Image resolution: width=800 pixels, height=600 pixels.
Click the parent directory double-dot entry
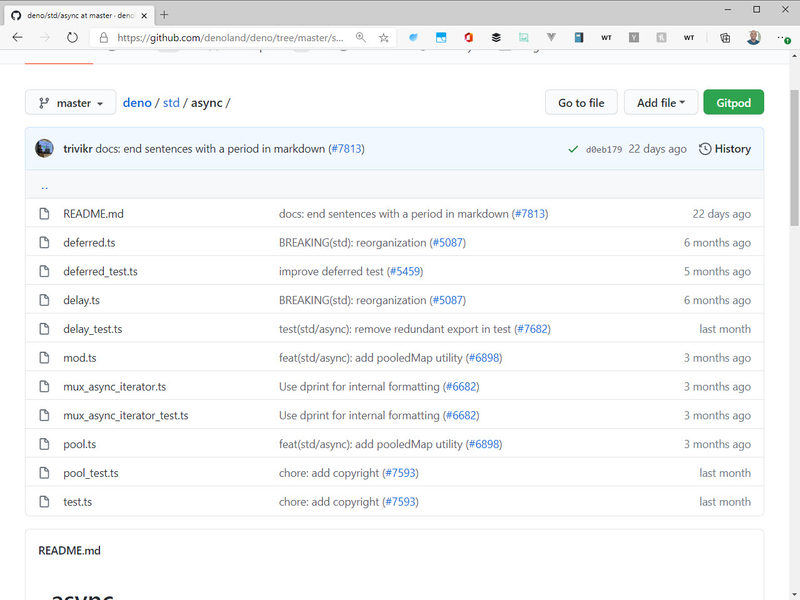[x=44, y=184]
